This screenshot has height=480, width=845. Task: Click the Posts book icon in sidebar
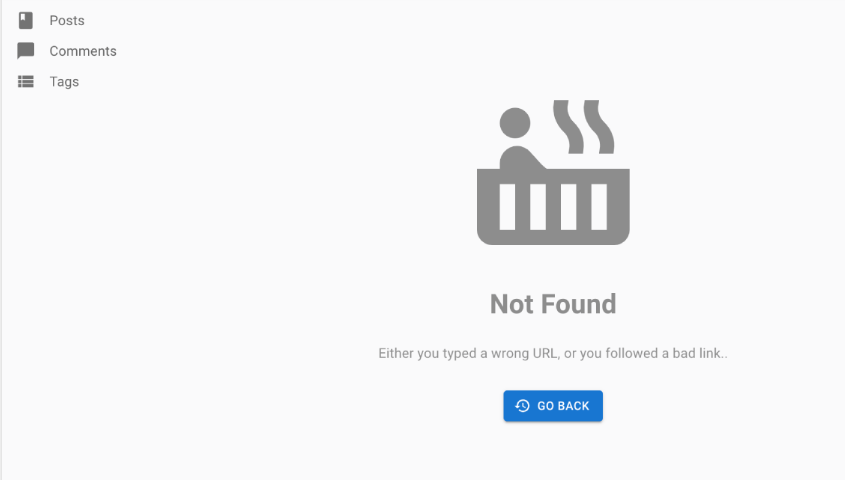(x=25, y=20)
